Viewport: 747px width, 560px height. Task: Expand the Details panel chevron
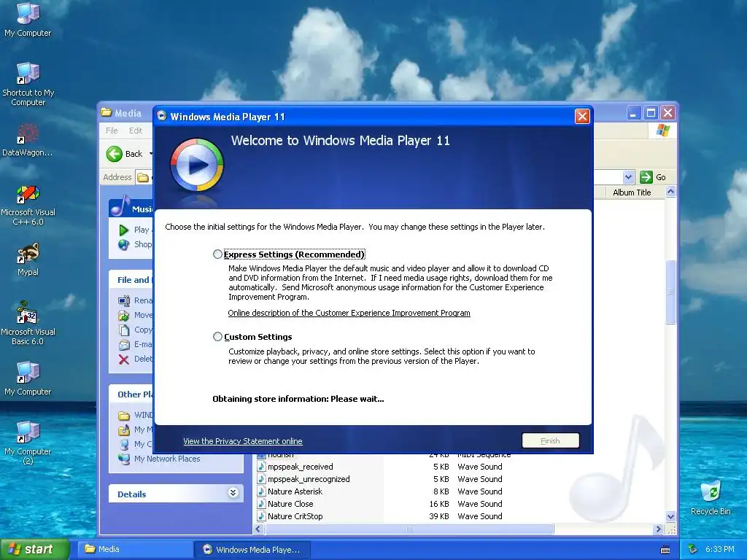point(233,492)
